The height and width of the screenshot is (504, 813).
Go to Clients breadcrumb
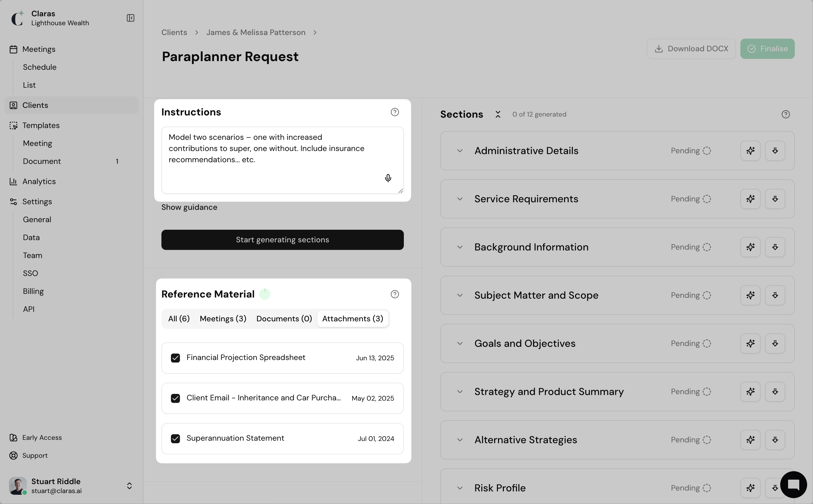click(x=174, y=32)
